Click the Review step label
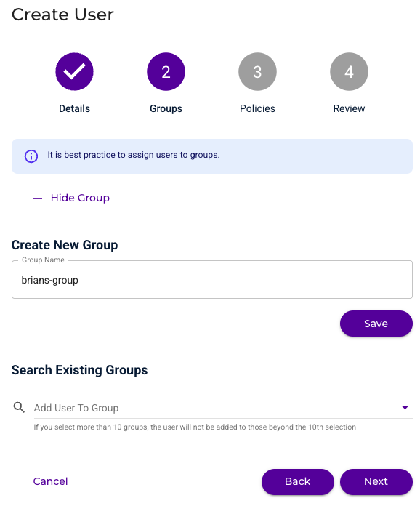Image resolution: width=420 pixels, height=506 pixels. pos(349,108)
